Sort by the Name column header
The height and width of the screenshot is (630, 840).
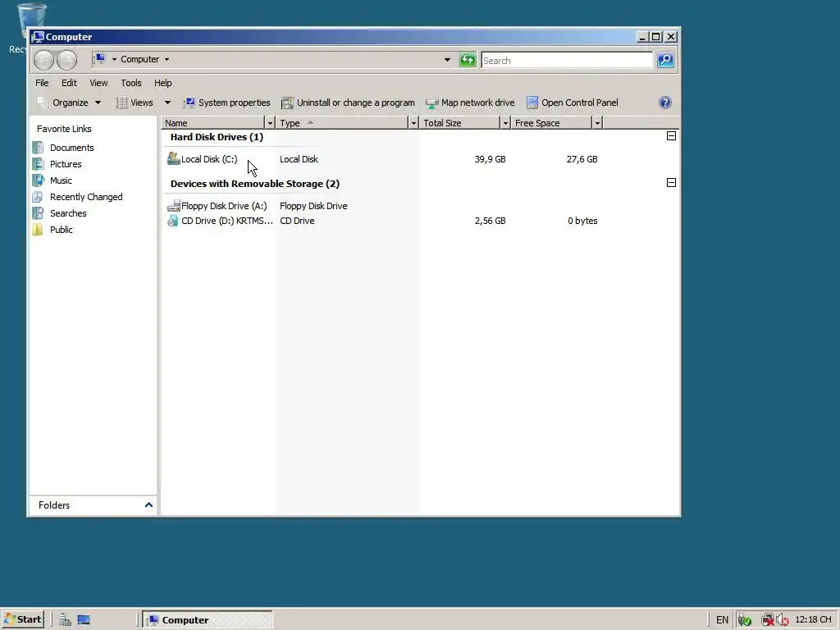coord(213,123)
